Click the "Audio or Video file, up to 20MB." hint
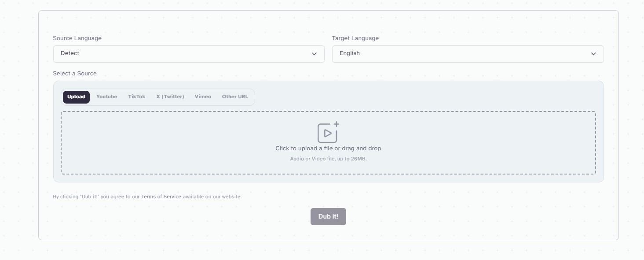This screenshot has height=260, width=644. tap(328, 159)
